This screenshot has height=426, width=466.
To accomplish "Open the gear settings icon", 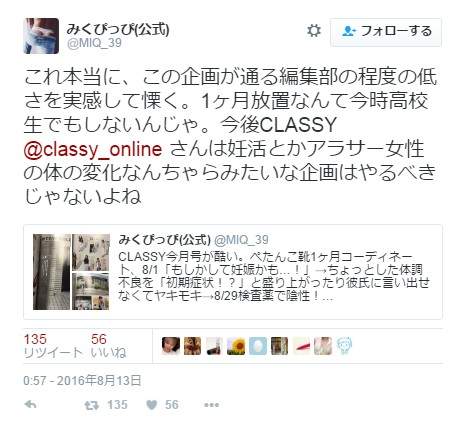I will pyautogui.click(x=314, y=31).
